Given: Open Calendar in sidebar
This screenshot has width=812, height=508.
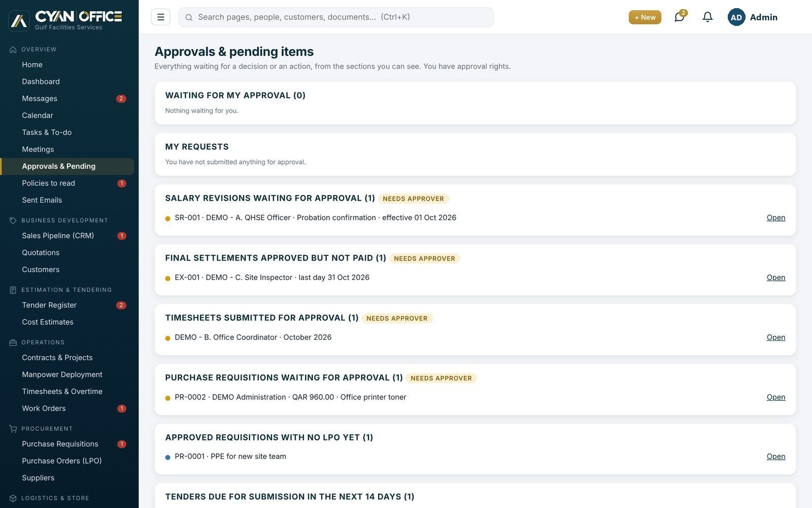Looking at the screenshot, I should click(x=67, y=115).
